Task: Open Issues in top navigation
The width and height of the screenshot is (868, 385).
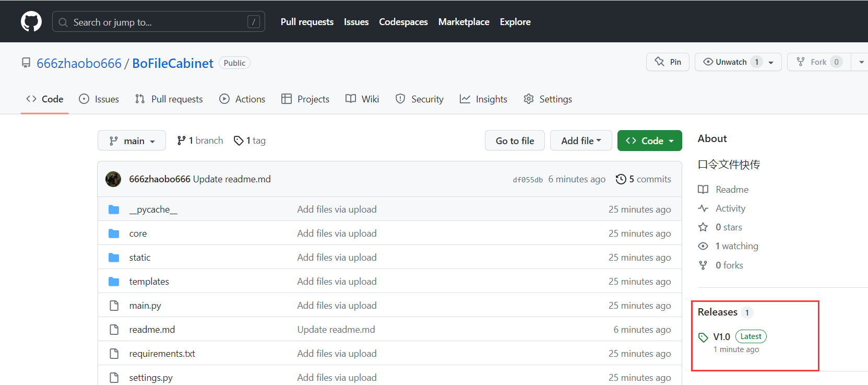Action: point(356,22)
